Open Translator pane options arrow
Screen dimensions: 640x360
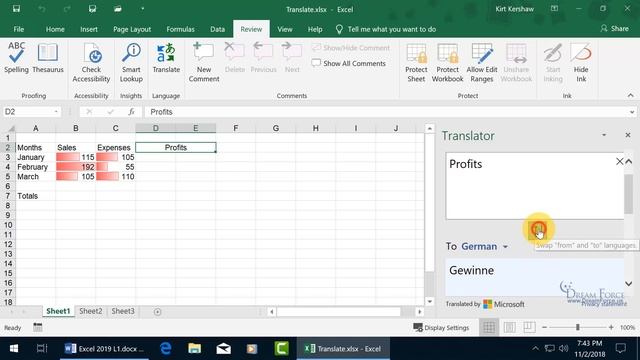pyautogui.click(x=604, y=135)
